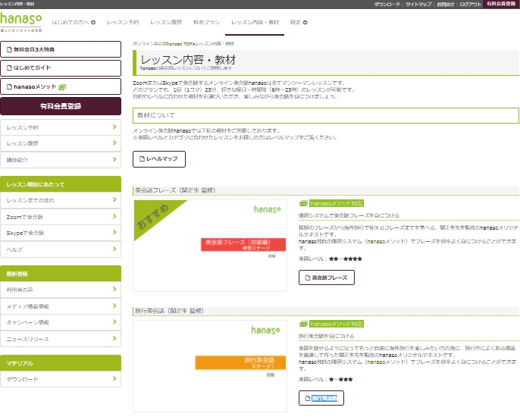Click the レベルマップ button
The width and height of the screenshot is (520, 420).
(x=159, y=159)
